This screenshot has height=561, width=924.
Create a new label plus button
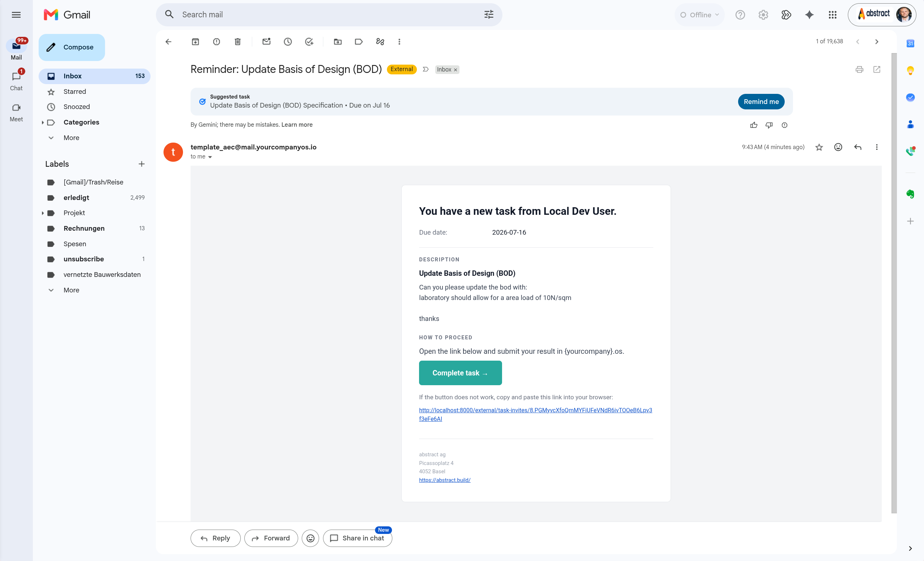(x=141, y=164)
